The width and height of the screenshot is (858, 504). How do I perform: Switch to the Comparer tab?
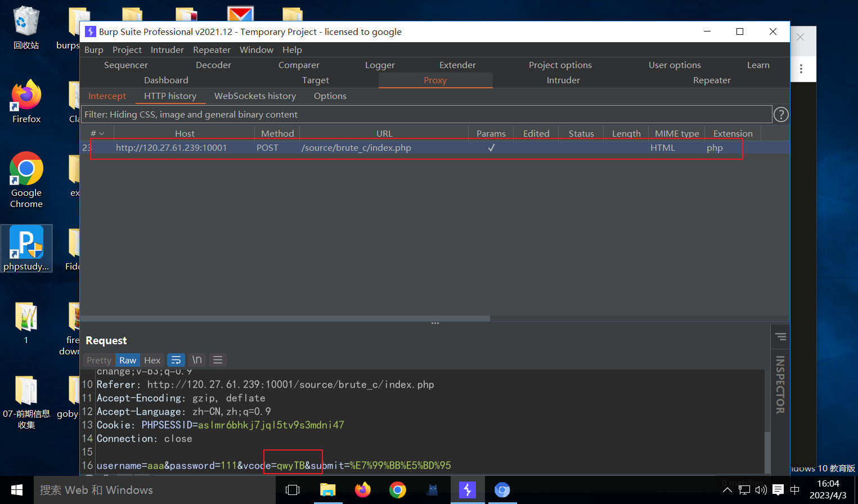[x=299, y=65]
